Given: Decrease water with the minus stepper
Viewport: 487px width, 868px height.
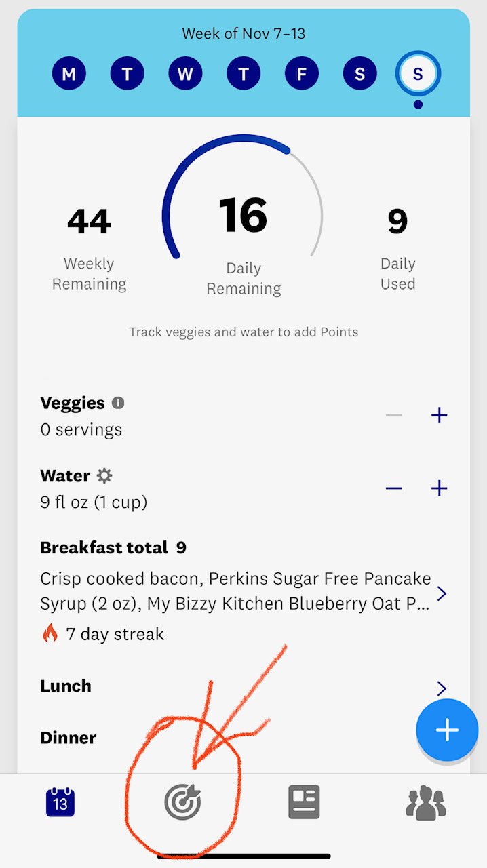Looking at the screenshot, I should coord(393,488).
